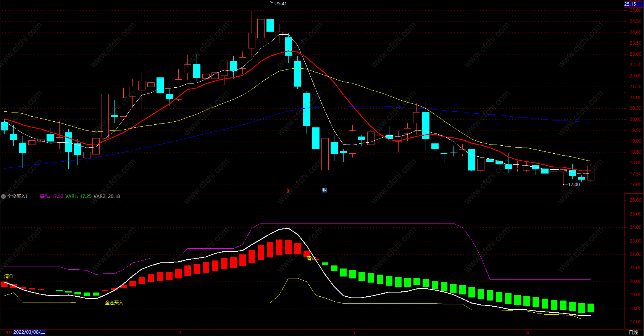Screen dimensions: 644x336
Task: Click the 财 financial event marker
Action: click(324, 190)
